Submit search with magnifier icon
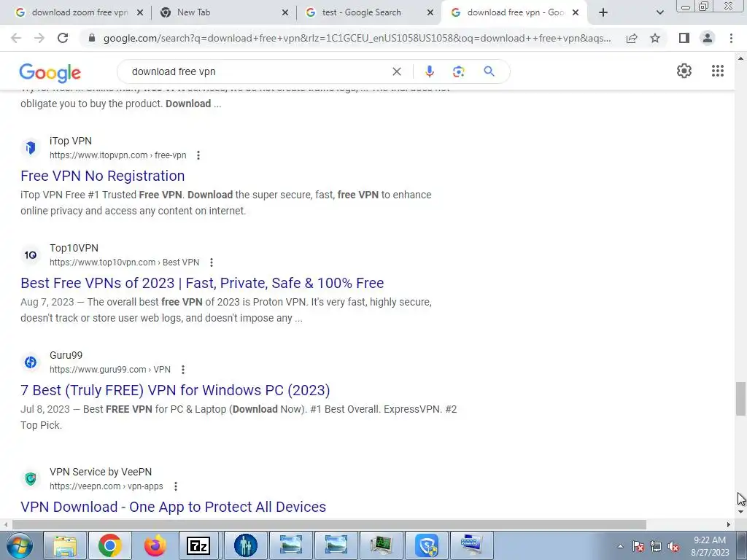The width and height of the screenshot is (747, 560). pyautogui.click(x=489, y=71)
